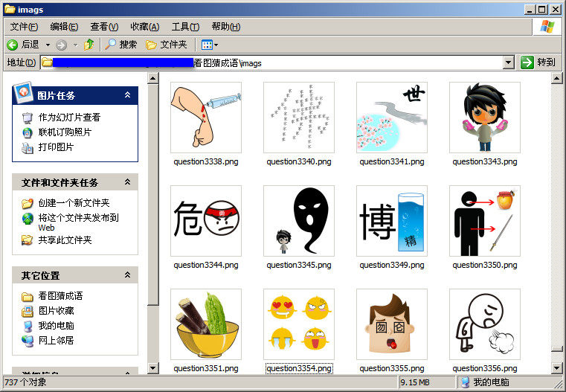Open Back button history dropdown arrow
This screenshot has height=392, width=566.
point(48,45)
